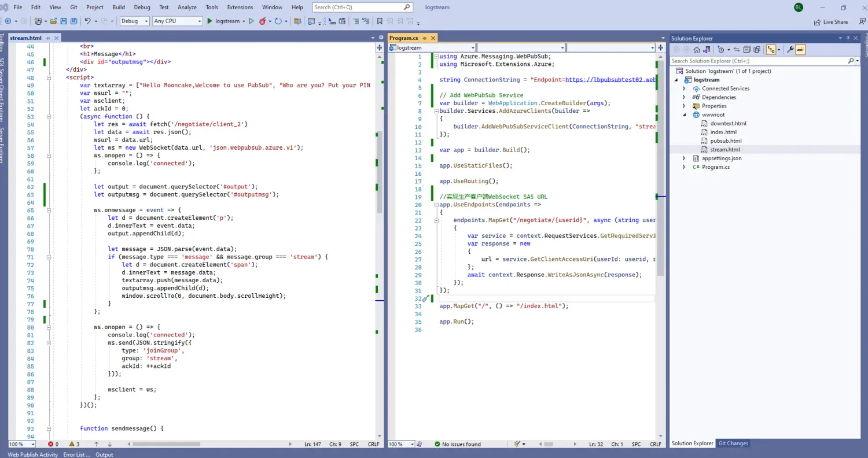Click the Open File folder icon

tap(53, 21)
